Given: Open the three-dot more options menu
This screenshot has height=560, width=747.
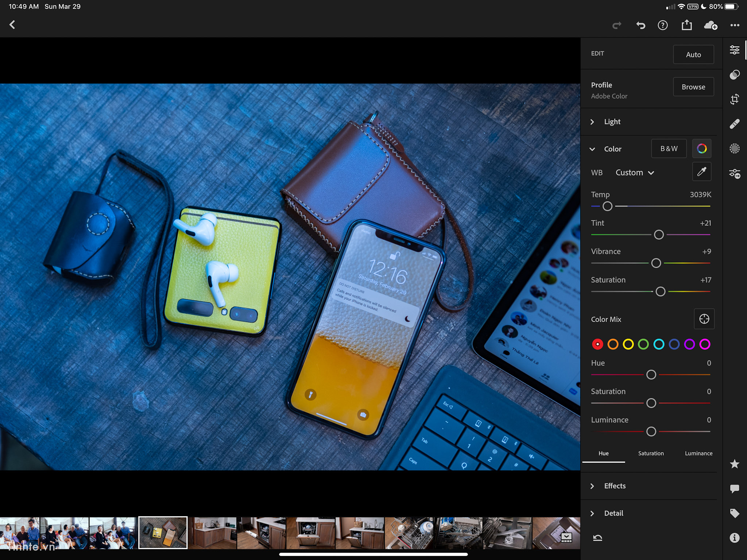Looking at the screenshot, I should click(735, 25).
